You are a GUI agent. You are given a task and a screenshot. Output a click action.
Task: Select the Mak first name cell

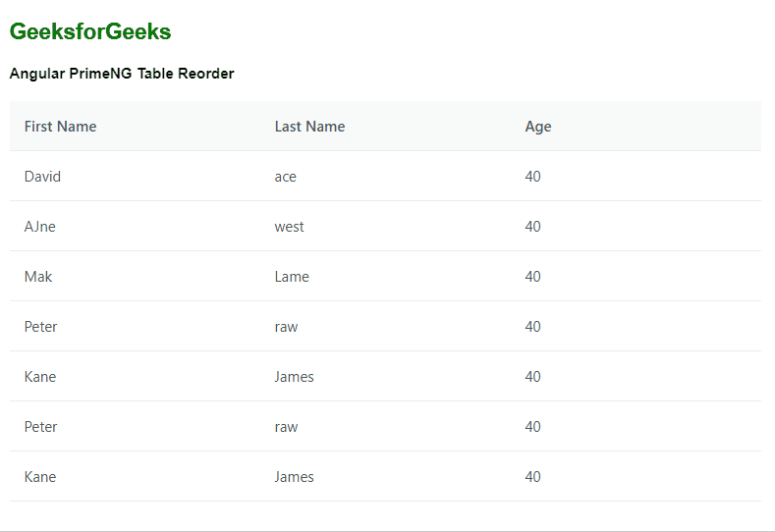[38, 277]
